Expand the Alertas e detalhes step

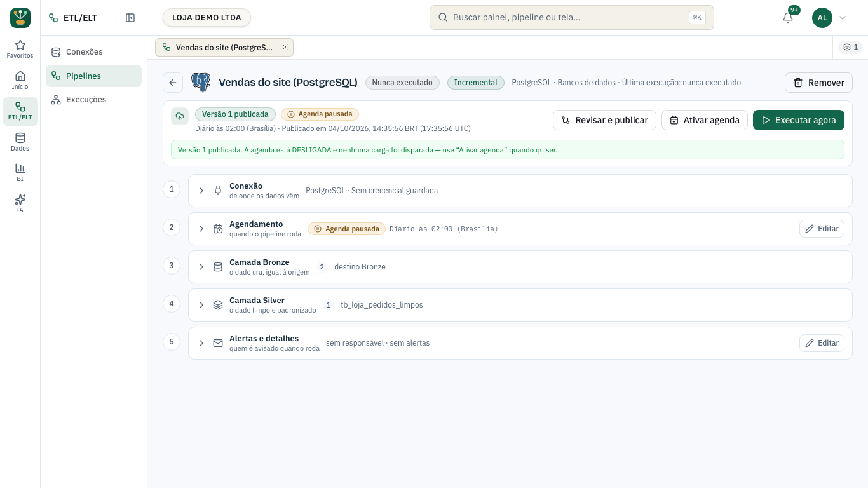201,343
